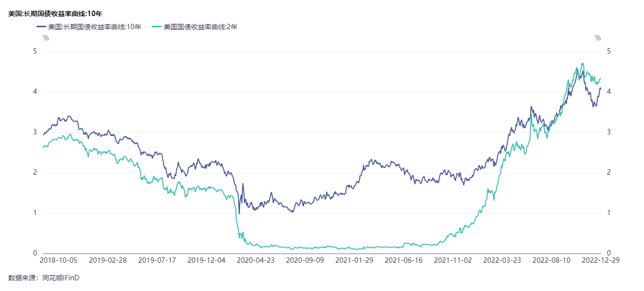This screenshot has width=644, height=291.
Task: Click the 2019-12-04 x-axis date label
Action: coord(206,260)
